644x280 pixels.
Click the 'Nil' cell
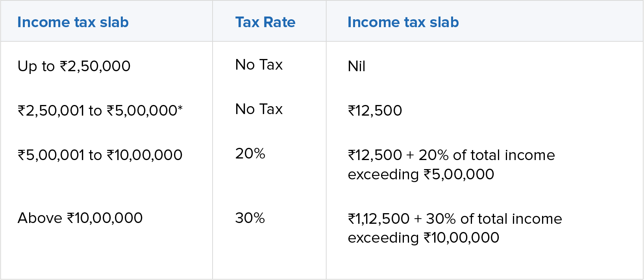(356, 66)
